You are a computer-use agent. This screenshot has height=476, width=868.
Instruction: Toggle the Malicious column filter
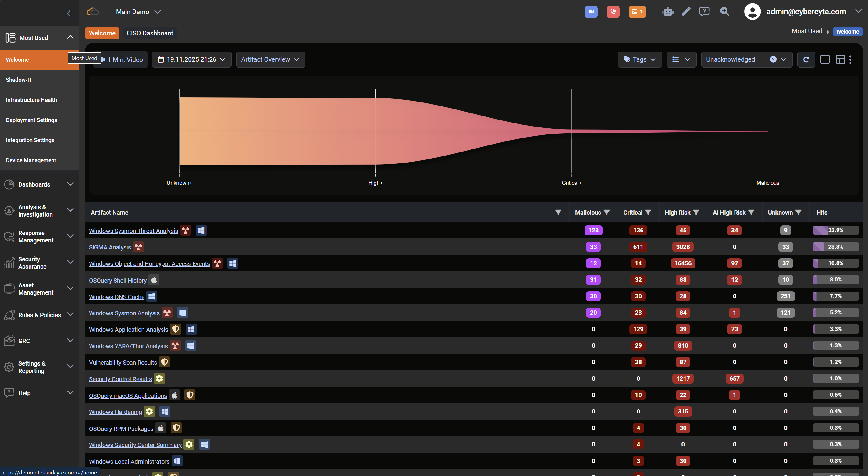(607, 212)
